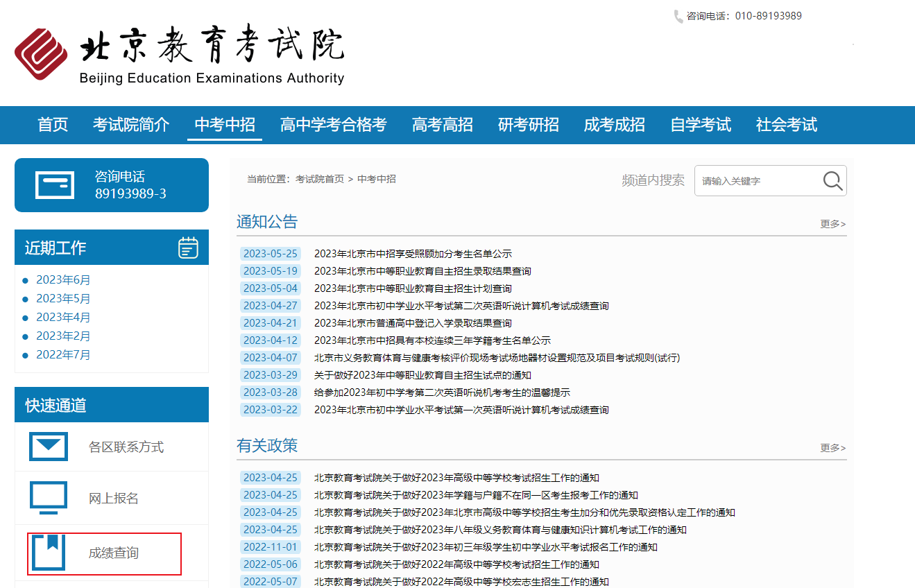915x588 pixels.
Task: Open the 高考高招 navigation tab
Action: click(442, 125)
